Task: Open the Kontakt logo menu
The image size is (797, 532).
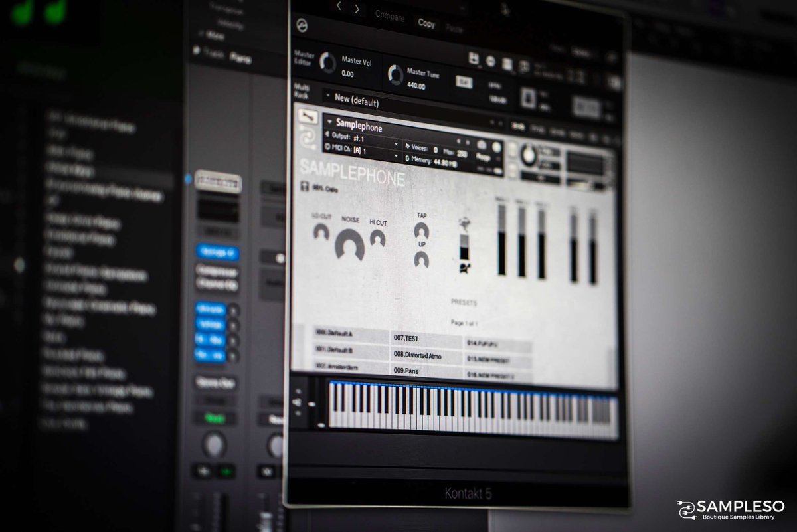Action: [x=302, y=26]
